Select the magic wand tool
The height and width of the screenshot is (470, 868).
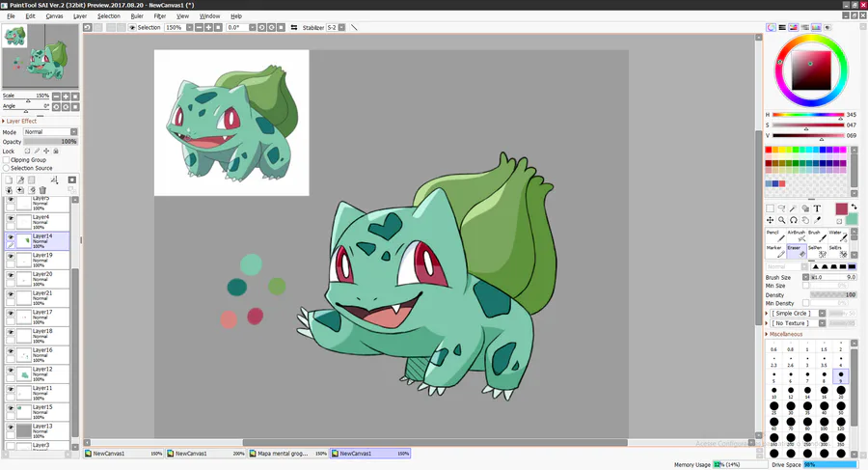[x=794, y=208]
